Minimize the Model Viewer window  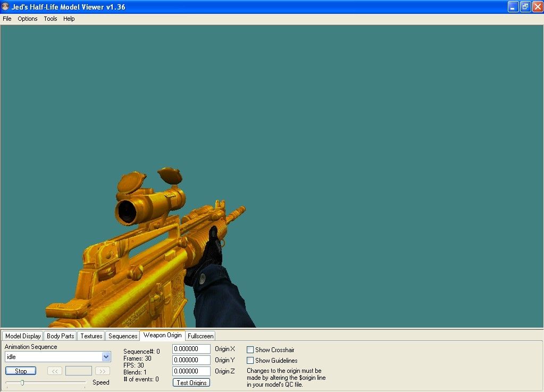pyautogui.click(x=513, y=6)
